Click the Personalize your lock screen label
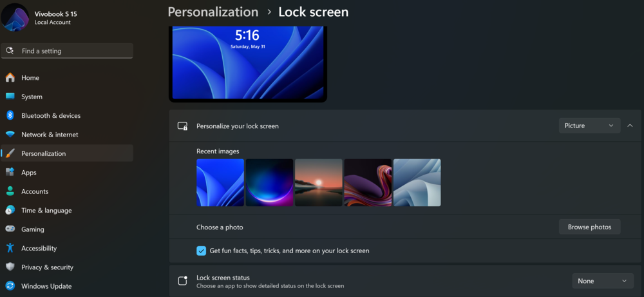This screenshot has width=644, height=297. 238,126
